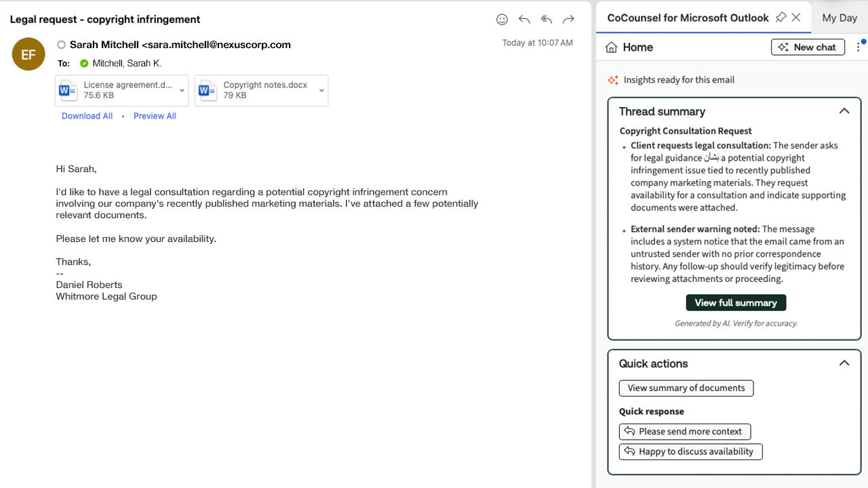Click the Reply arrow icon
Image resolution: width=868 pixels, height=488 pixels.
524,19
